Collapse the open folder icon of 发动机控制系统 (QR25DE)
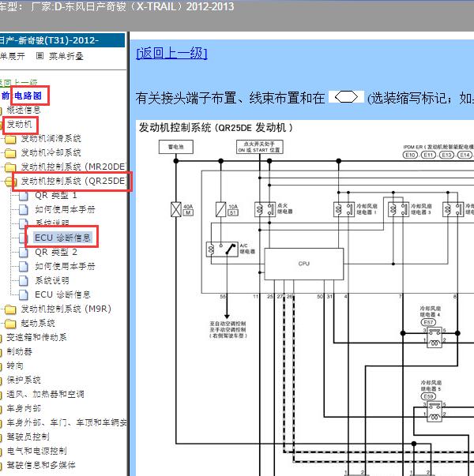 [10, 182]
